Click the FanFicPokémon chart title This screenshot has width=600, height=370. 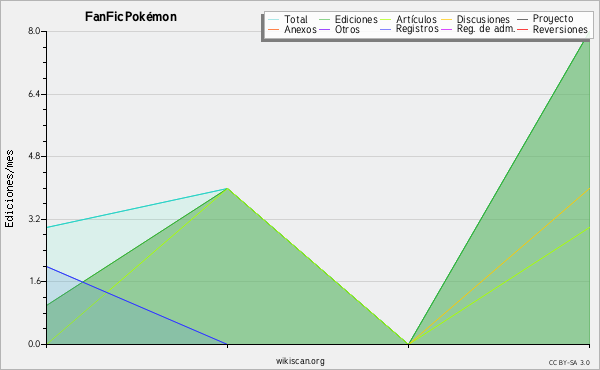131,17
